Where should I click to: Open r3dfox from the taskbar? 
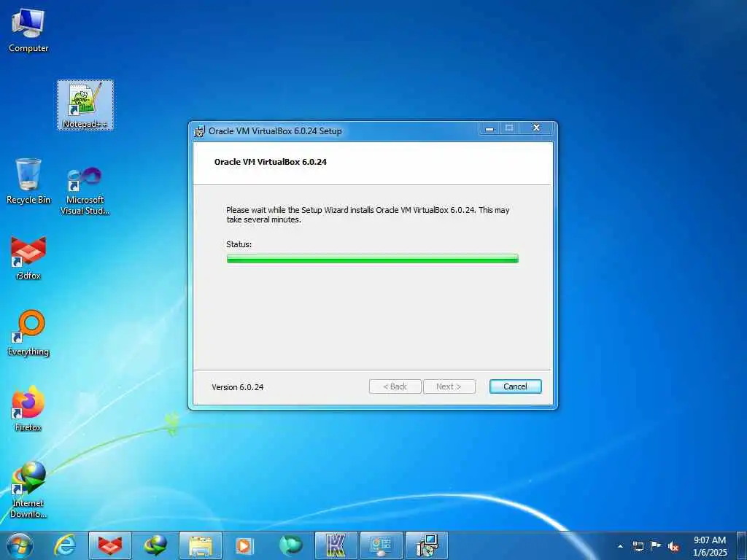pos(110,545)
